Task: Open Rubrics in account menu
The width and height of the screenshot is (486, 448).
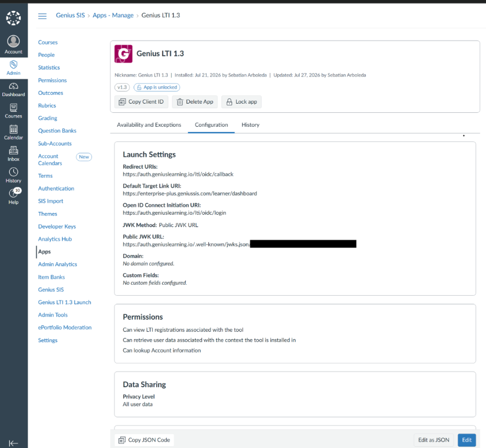Action: pyautogui.click(x=47, y=106)
